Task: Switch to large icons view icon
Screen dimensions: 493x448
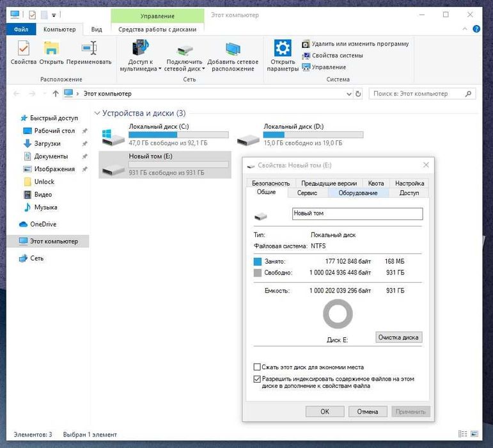Action: click(x=474, y=434)
